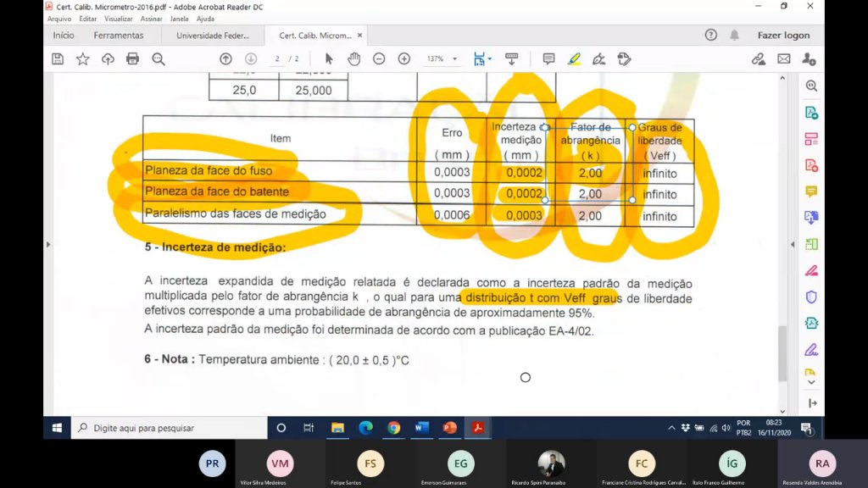Image resolution: width=868 pixels, height=488 pixels.
Task: Send file by email icon
Action: click(x=784, y=59)
